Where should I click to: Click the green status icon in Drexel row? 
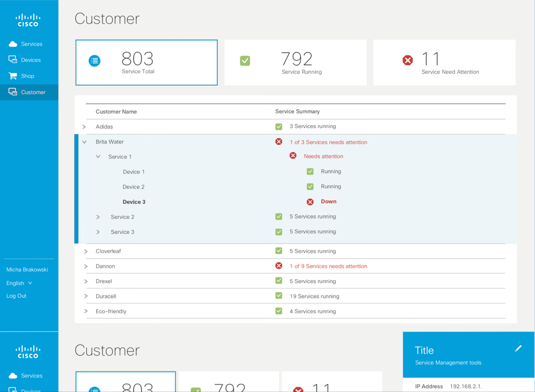(x=279, y=281)
